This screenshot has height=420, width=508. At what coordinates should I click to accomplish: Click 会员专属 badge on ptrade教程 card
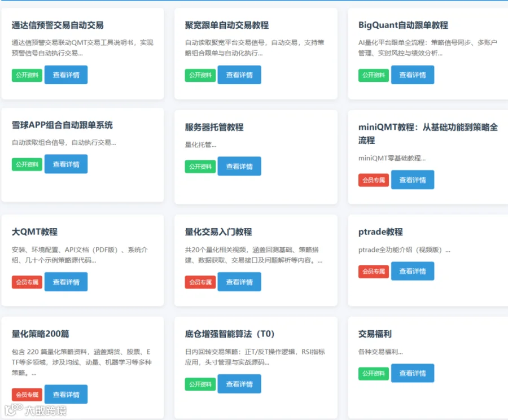pyautogui.click(x=374, y=272)
